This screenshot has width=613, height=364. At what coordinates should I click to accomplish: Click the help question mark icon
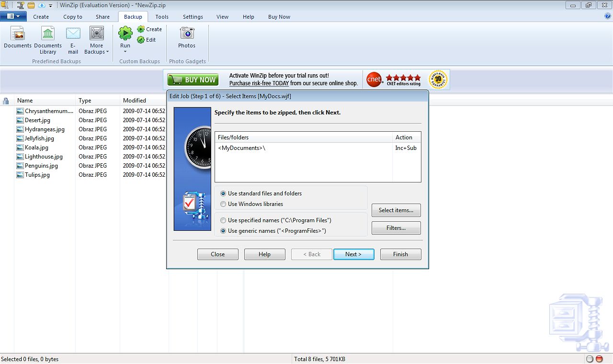point(608,16)
